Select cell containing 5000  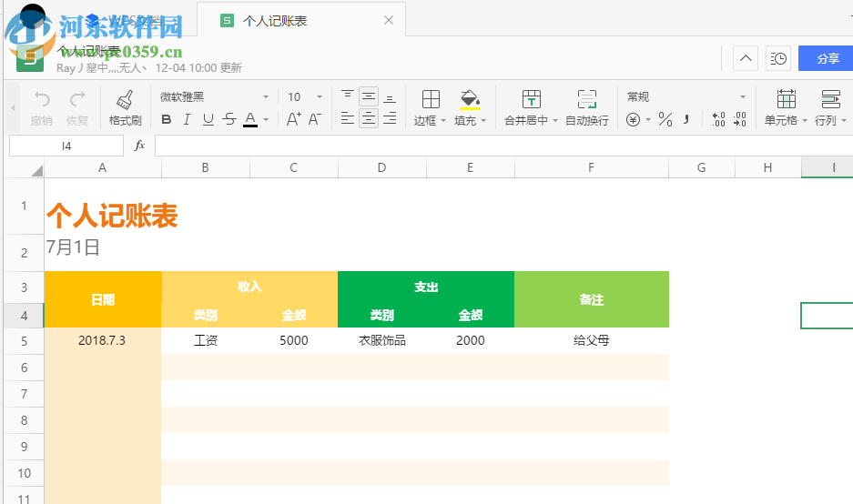pyautogui.click(x=294, y=340)
